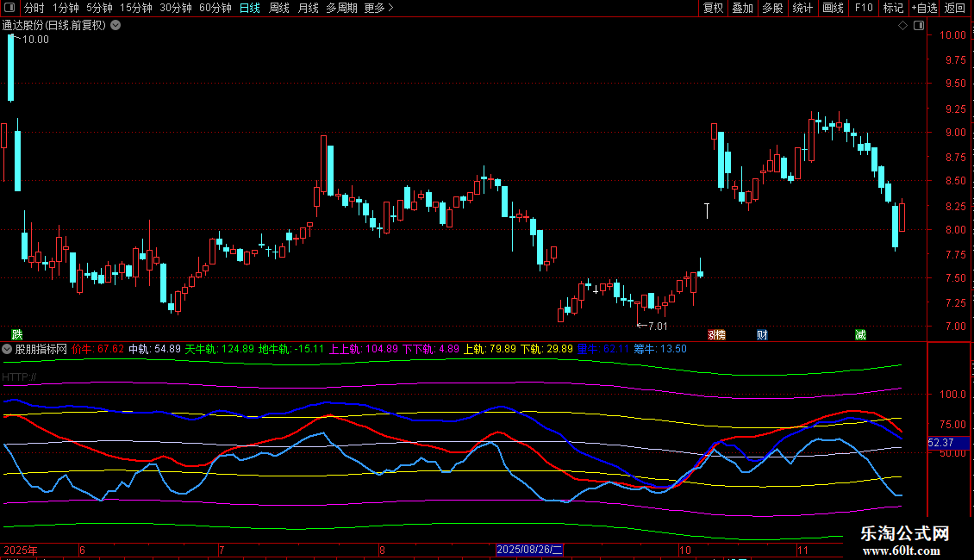Click the 减 event marker icon

pyautogui.click(x=860, y=334)
